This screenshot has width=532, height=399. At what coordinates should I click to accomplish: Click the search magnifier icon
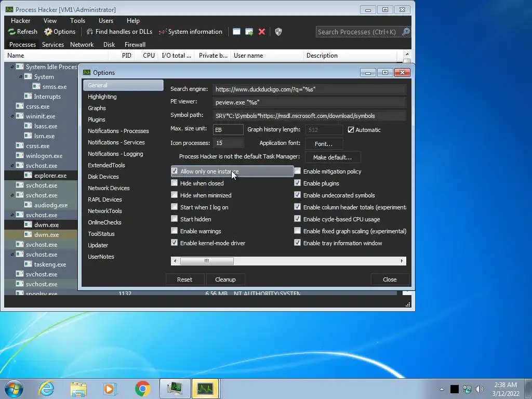tap(406, 32)
